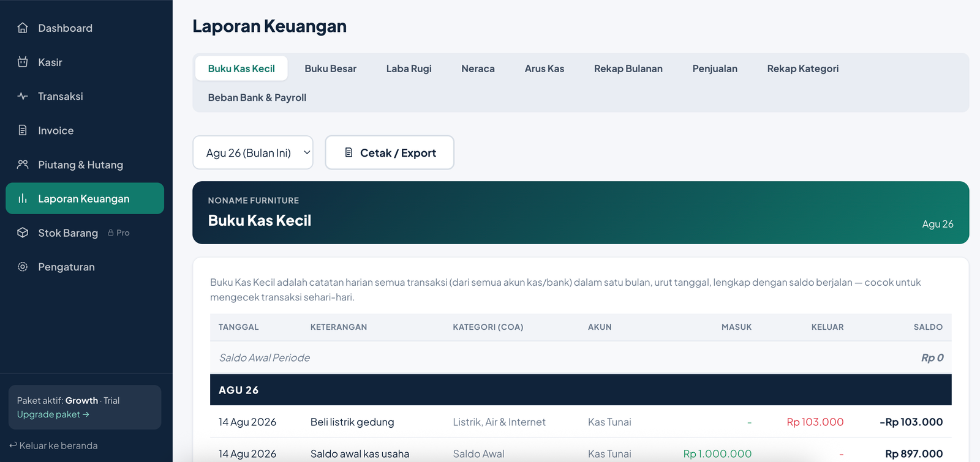Screen dimensions: 980x462
Task: Click the Rp 897.000 saldo value
Action: (x=914, y=453)
